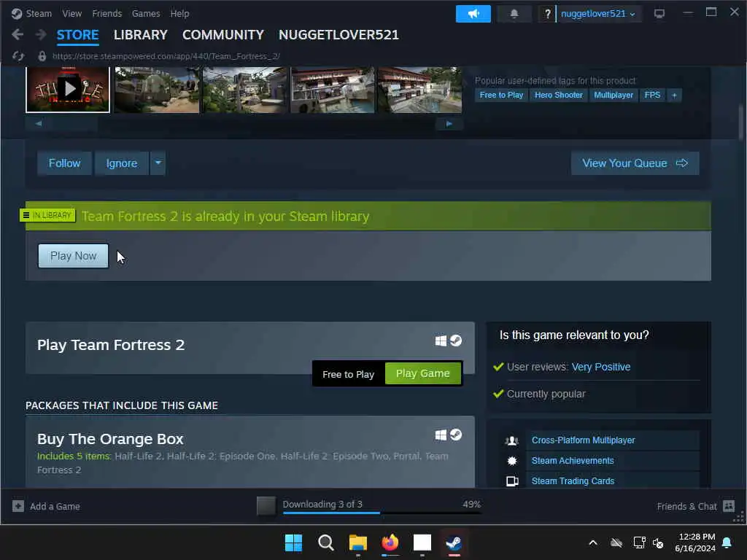
Task: Reload the store page
Action: coord(18,56)
